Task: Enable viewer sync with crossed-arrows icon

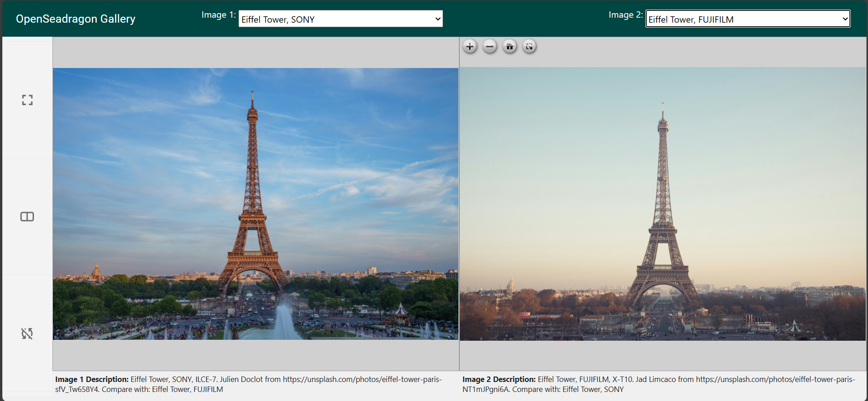Action: coord(27,333)
